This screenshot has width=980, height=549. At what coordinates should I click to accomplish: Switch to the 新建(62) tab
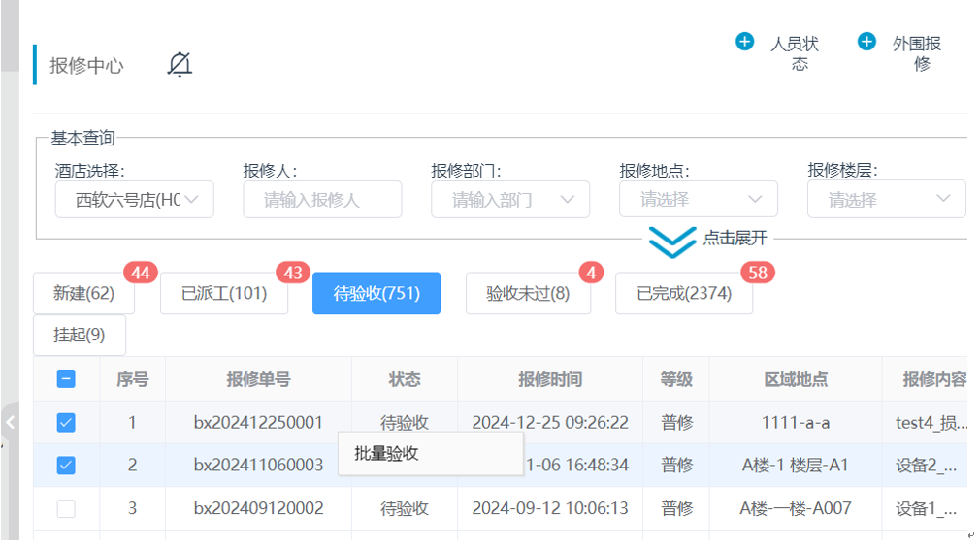click(83, 294)
